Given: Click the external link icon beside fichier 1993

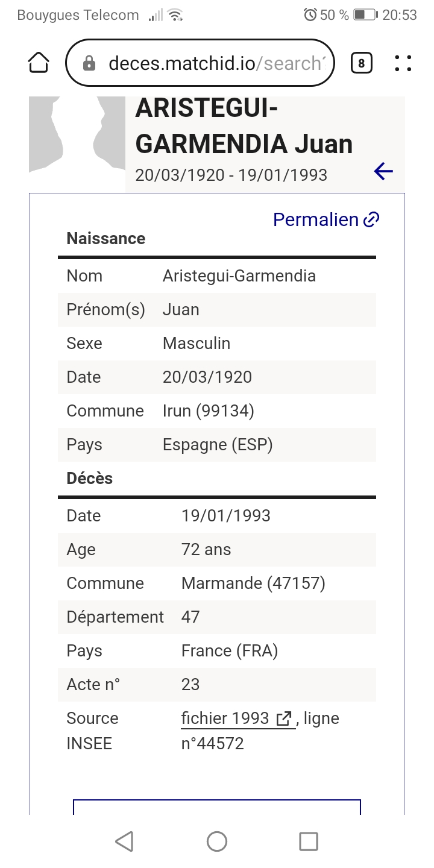Looking at the screenshot, I should [x=284, y=719].
